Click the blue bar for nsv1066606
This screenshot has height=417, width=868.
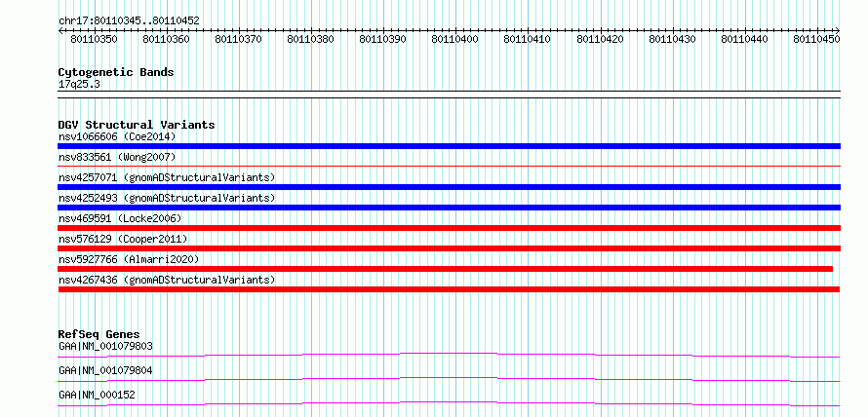[449, 146]
